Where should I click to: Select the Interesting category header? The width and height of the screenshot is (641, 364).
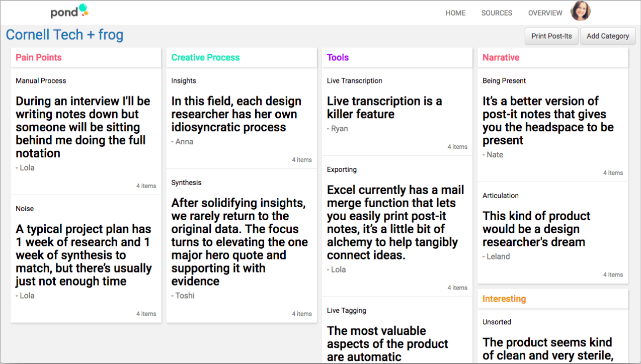coord(504,299)
